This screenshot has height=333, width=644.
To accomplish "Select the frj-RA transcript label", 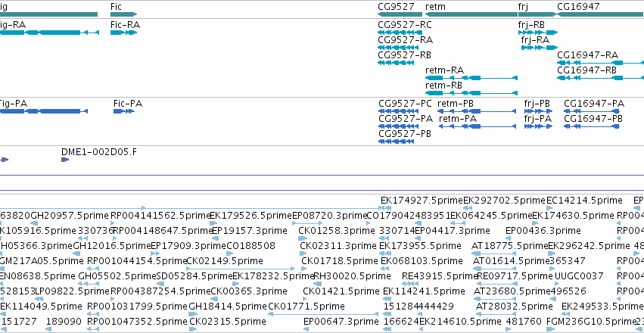I will pos(535,40).
